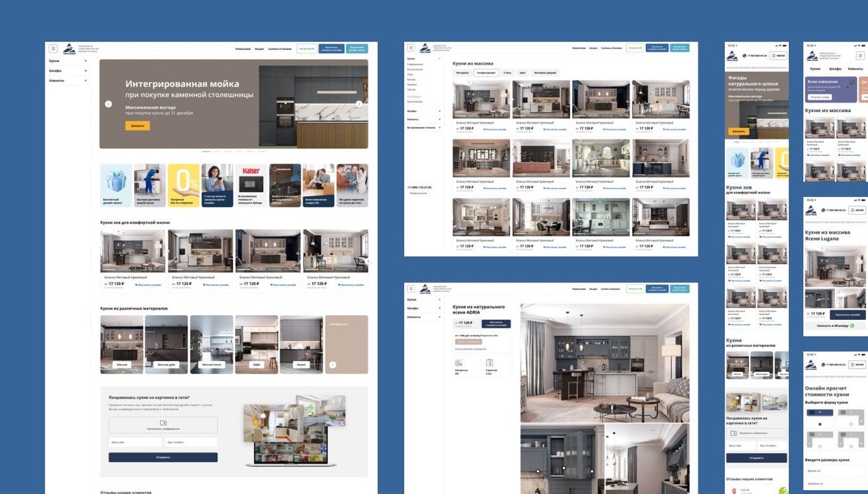Open Салоны в Казани in the home page navigation
Image resolution: width=868 pixels, height=494 pixels.
click(x=280, y=49)
